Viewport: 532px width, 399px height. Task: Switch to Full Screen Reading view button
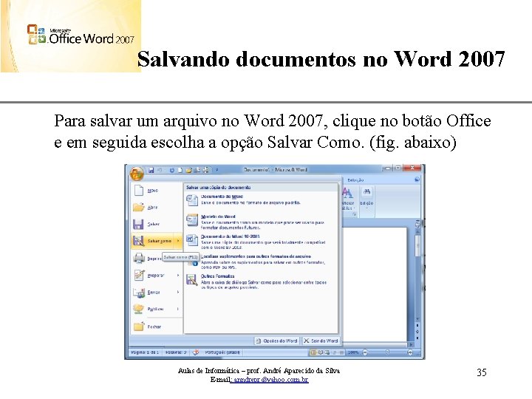(x=320, y=352)
